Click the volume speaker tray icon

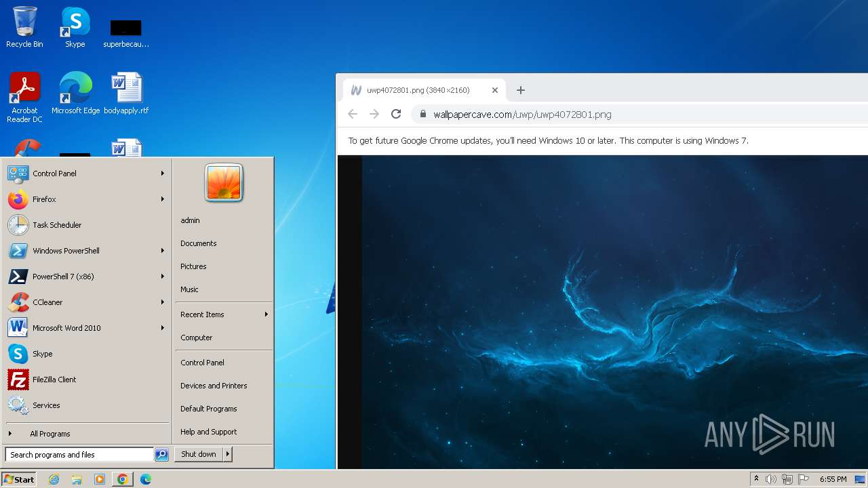click(x=771, y=479)
